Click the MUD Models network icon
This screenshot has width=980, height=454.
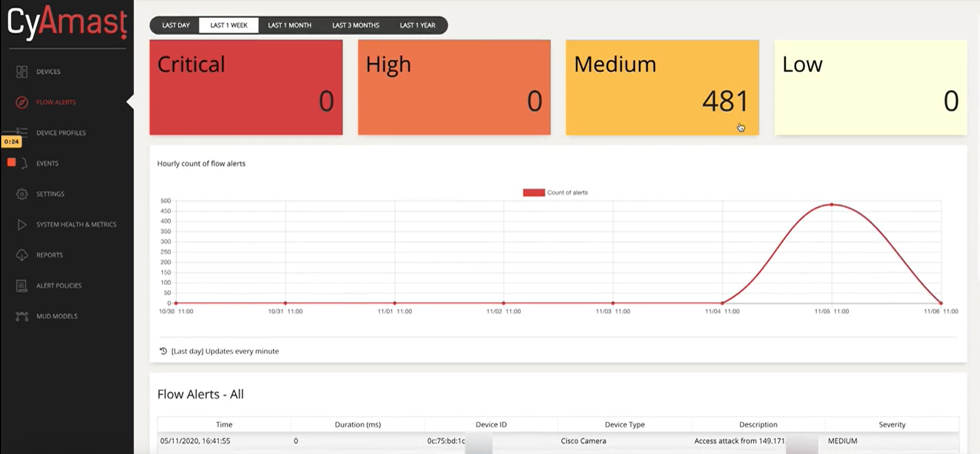click(22, 317)
